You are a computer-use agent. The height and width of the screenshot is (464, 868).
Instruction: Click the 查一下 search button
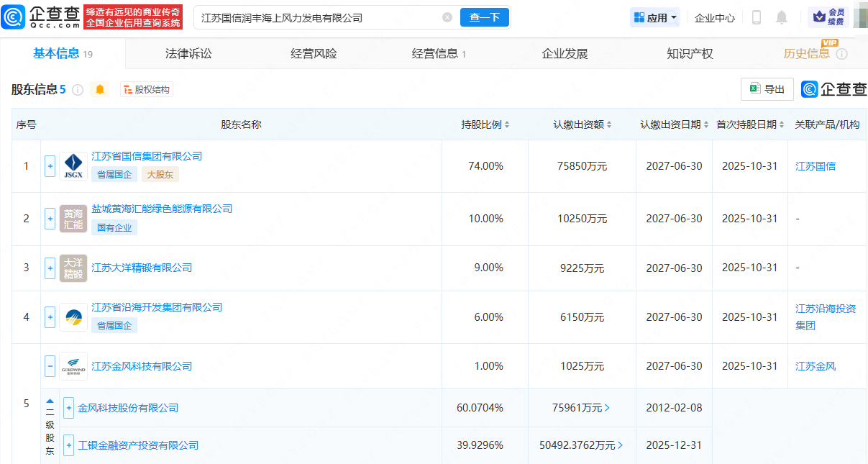point(484,17)
